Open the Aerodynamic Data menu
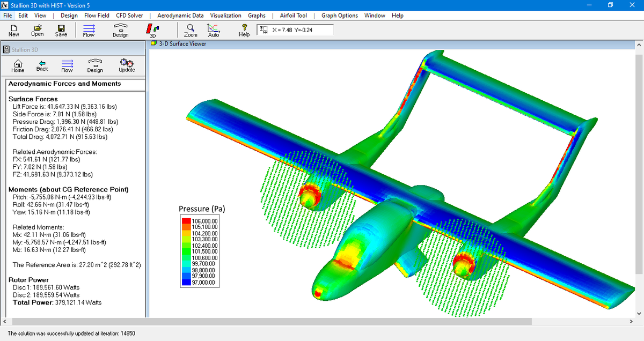The width and height of the screenshot is (644, 341). pos(180,16)
